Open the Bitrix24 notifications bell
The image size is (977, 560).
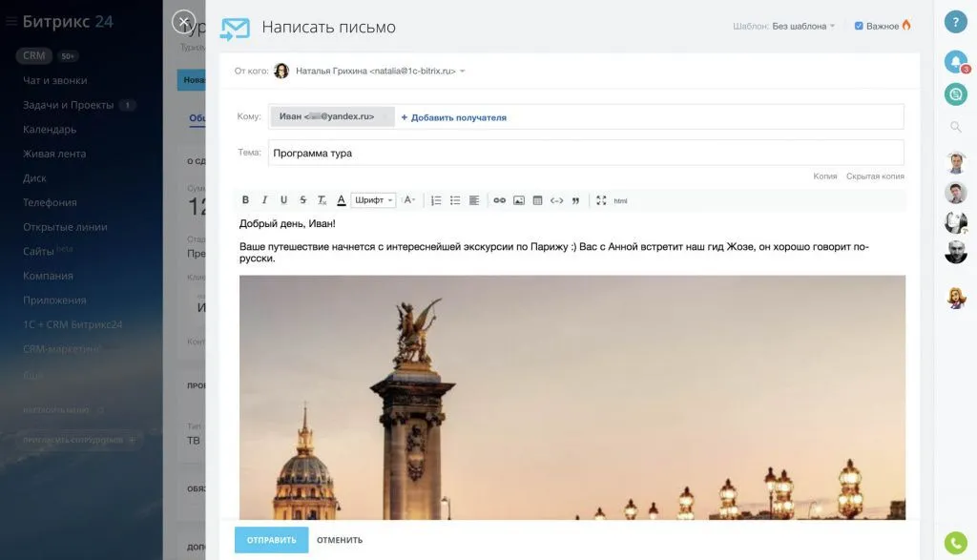[x=955, y=60]
